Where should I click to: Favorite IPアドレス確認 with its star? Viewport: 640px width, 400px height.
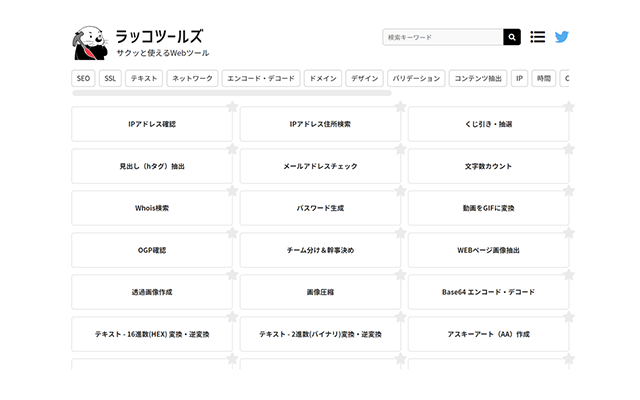[232, 108]
